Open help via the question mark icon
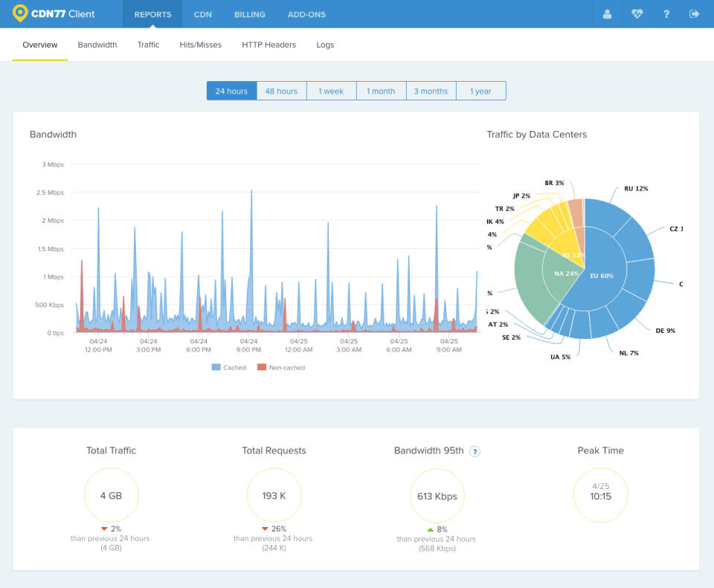The image size is (714, 588). pyautogui.click(x=666, y=13)
